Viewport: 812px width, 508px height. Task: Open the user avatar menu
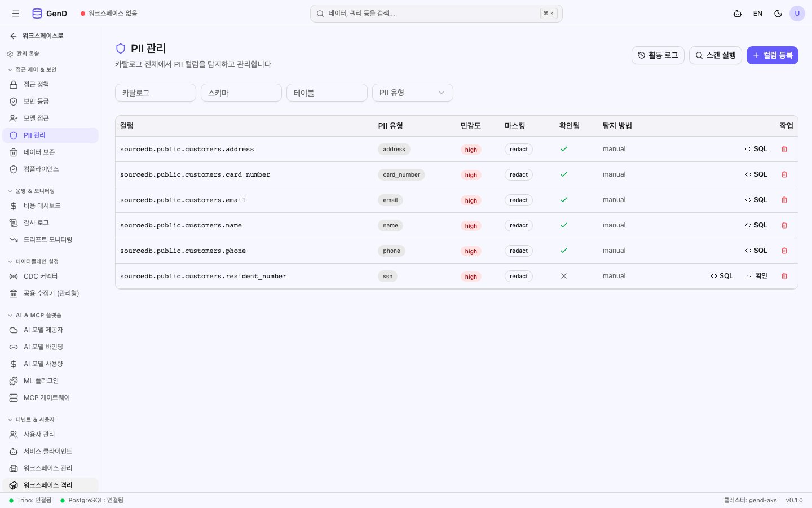point(797,14)
